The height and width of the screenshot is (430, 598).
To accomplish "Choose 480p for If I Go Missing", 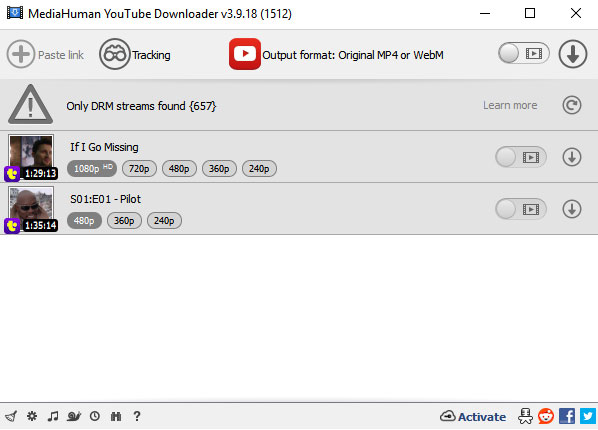I will tap(179, 169).
